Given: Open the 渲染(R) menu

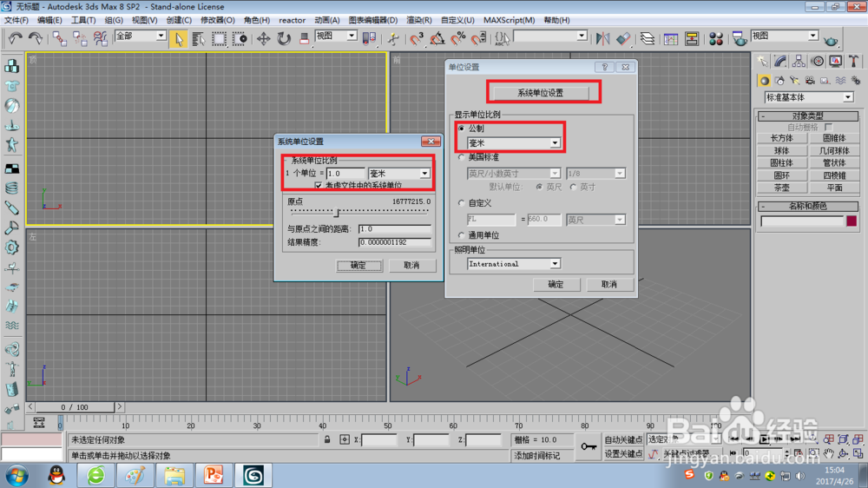Looking at the screenshot, I should tap(419, 20).
